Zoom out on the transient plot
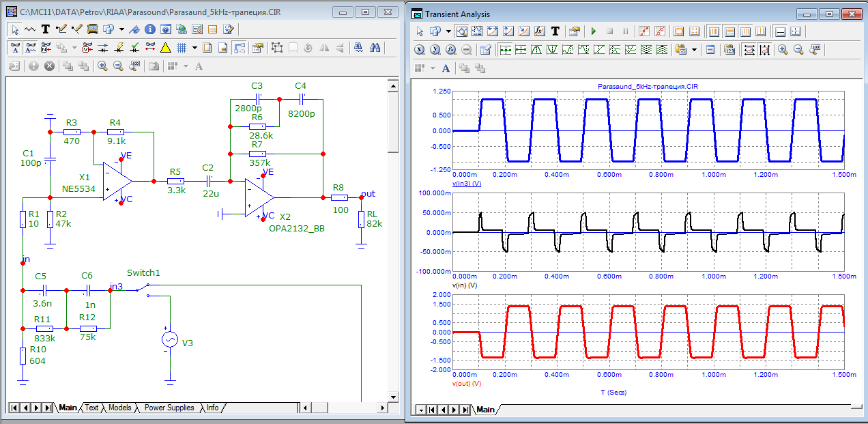The height and width of the screenshot is (424, 868). 798,50
